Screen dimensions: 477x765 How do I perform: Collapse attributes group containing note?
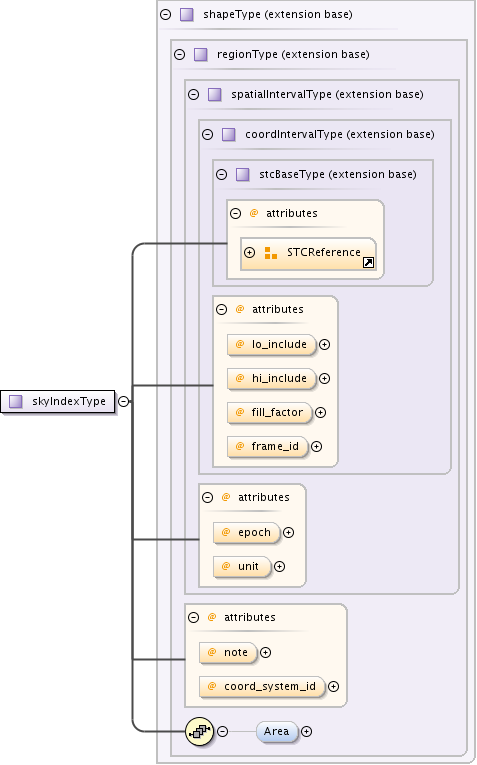[194, 618]
